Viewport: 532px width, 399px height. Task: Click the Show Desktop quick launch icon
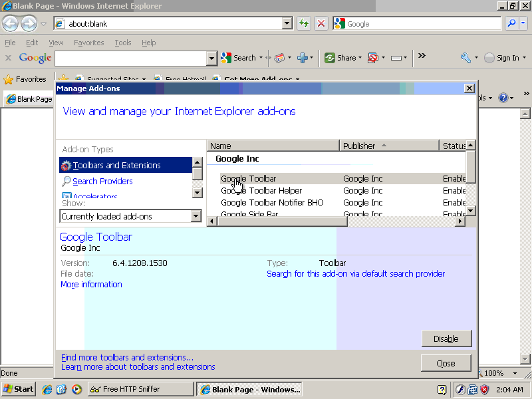point(62,389)
